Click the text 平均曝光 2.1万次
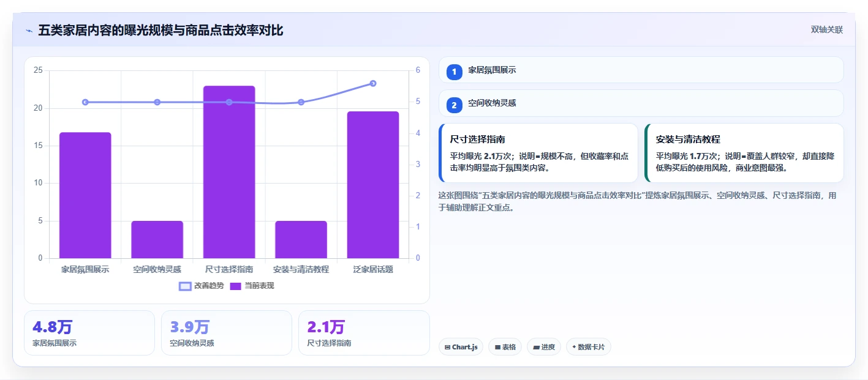The width and height of the screenshot is (868, 380). 480,156
